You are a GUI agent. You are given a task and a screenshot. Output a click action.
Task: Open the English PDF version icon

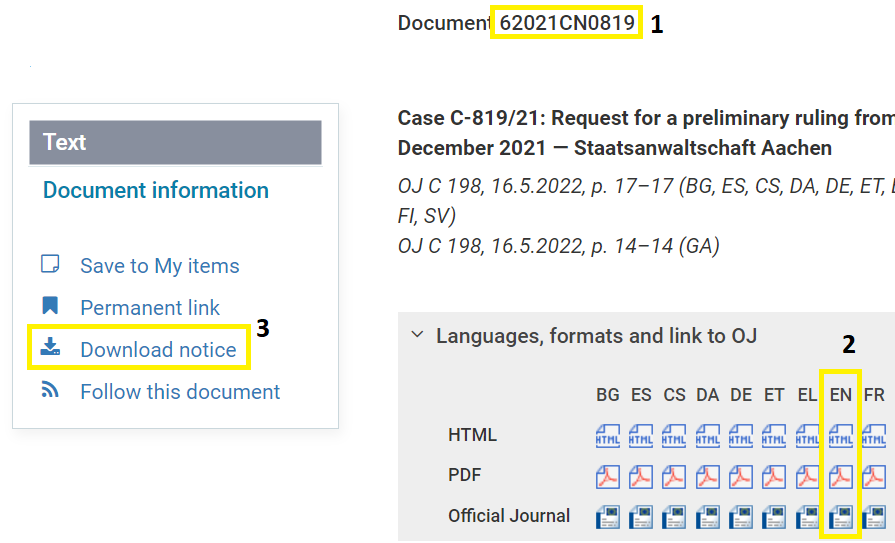[x=840, y=476]
